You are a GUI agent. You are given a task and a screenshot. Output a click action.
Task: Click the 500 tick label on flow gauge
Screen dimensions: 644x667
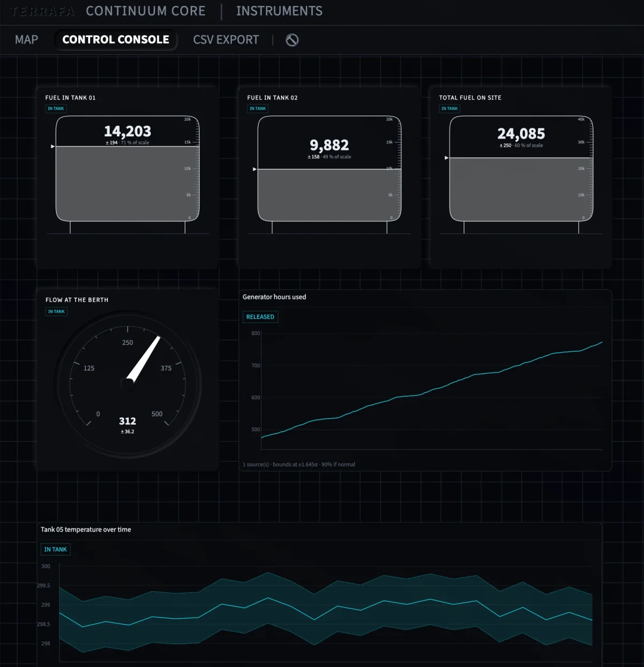(157, 414)
